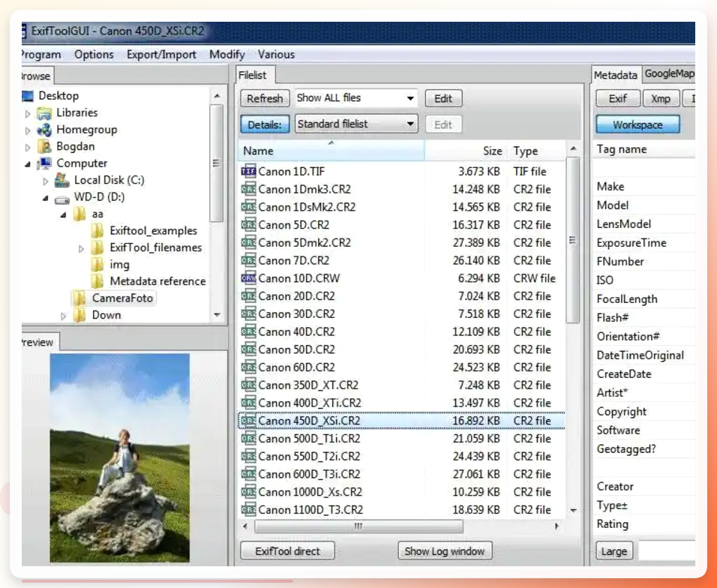This screenshot has width=717, height=588.
Task: Expand the Libraries tree node
Action: pyautogui.click(x=28, y=113)
